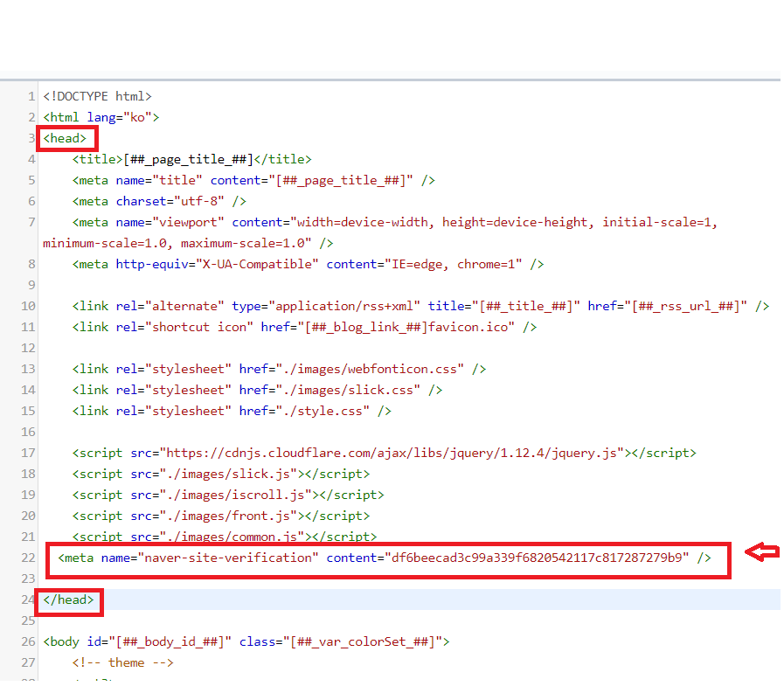The width and height of the screenshot is (784, 693).
Task: Click the slick.js script line
Action: [221, 474]
